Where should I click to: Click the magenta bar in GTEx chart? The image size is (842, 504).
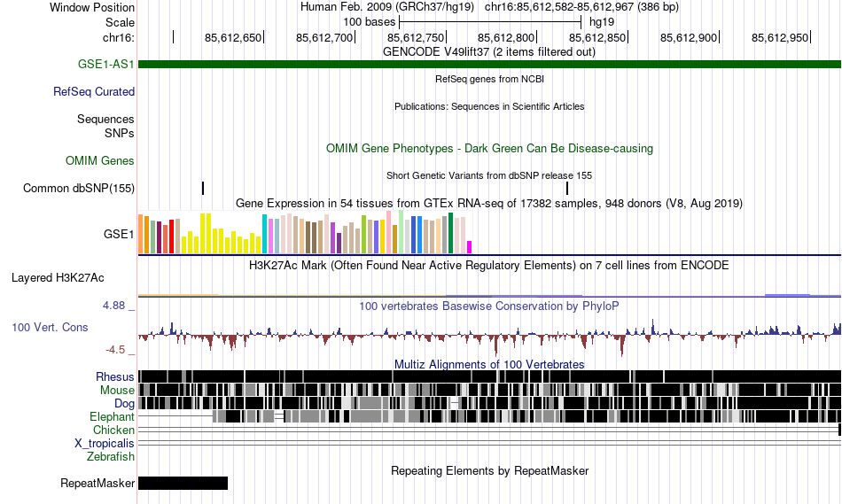coord(469,247)
